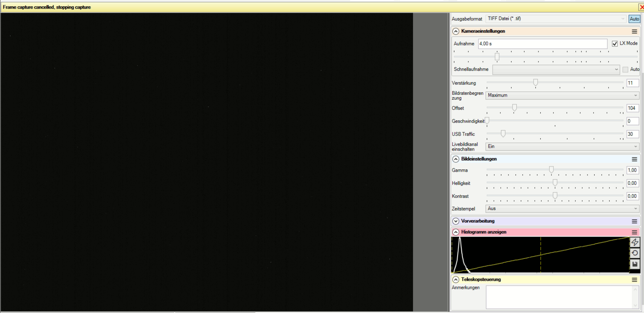The image size is (644, 313).
Task: Click the Gamma value field showing 1,00
Action: tap(632, 170)
